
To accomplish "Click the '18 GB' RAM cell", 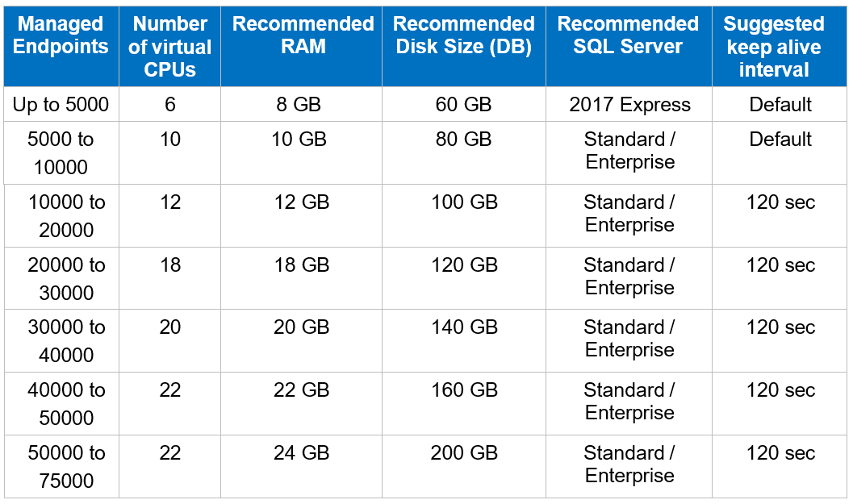I will (x=302, y=265).
